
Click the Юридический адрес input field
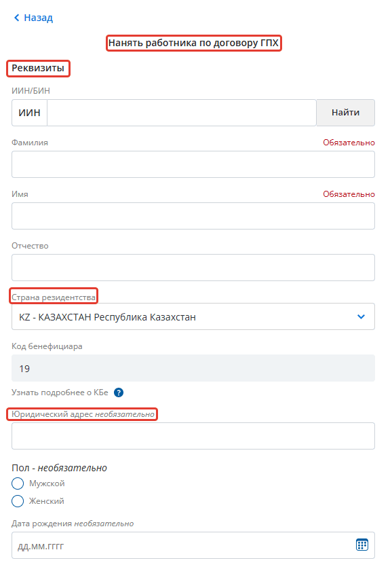(193, 436)
